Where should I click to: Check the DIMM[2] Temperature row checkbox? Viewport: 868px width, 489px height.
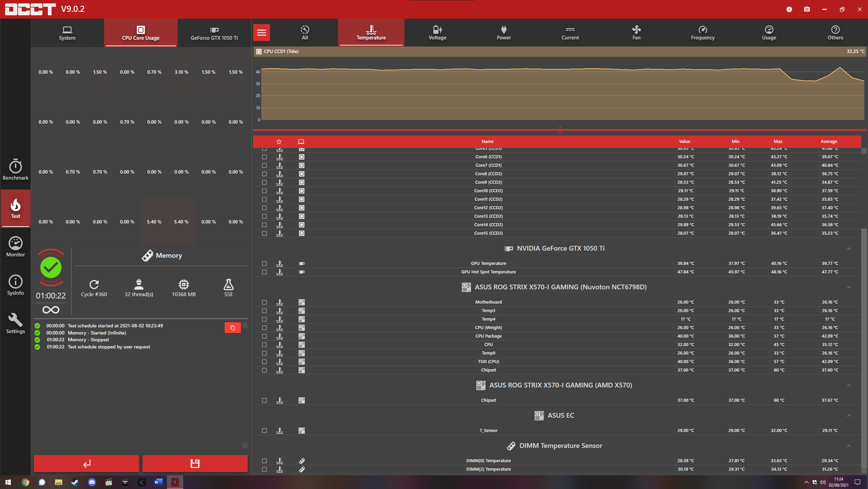pyautogui.click(x=264, y=469)
